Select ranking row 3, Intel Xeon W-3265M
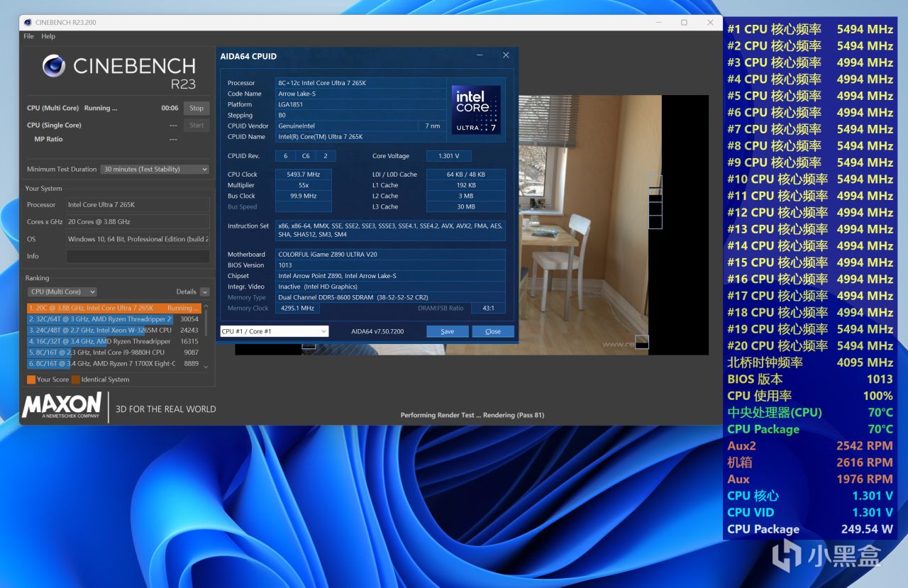The image size is (908, 588). (114, 331)
